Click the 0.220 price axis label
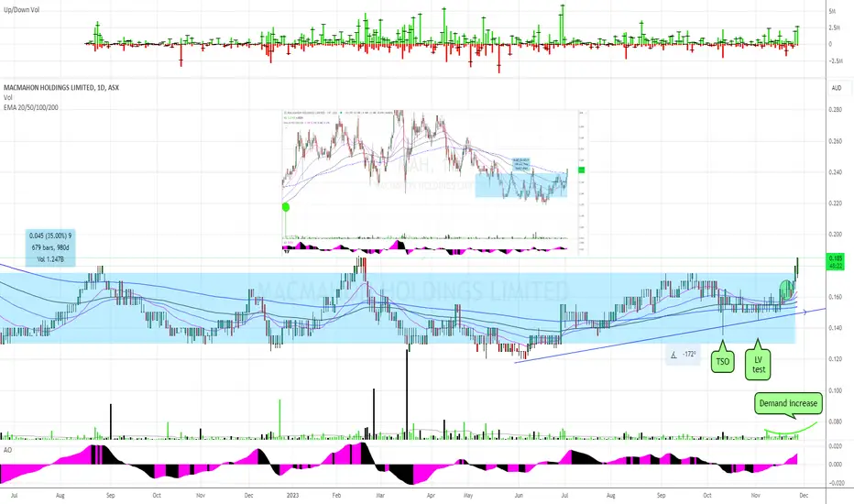Screen dimensions: 854x504 click(835, 203)
